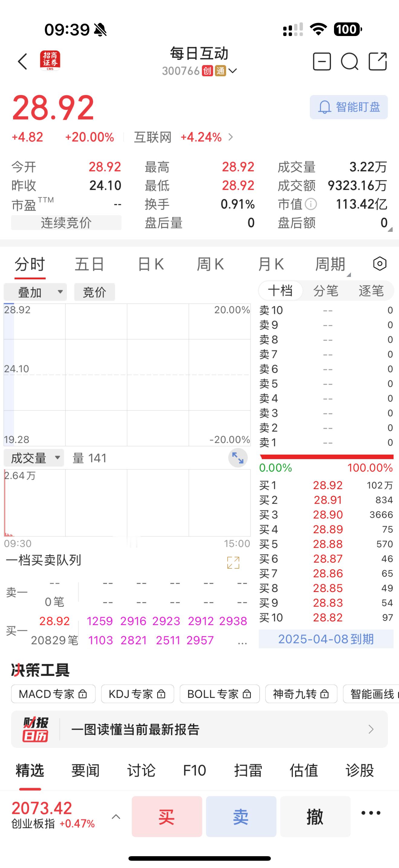Switch to 扫雷 tab

point(248,771)
